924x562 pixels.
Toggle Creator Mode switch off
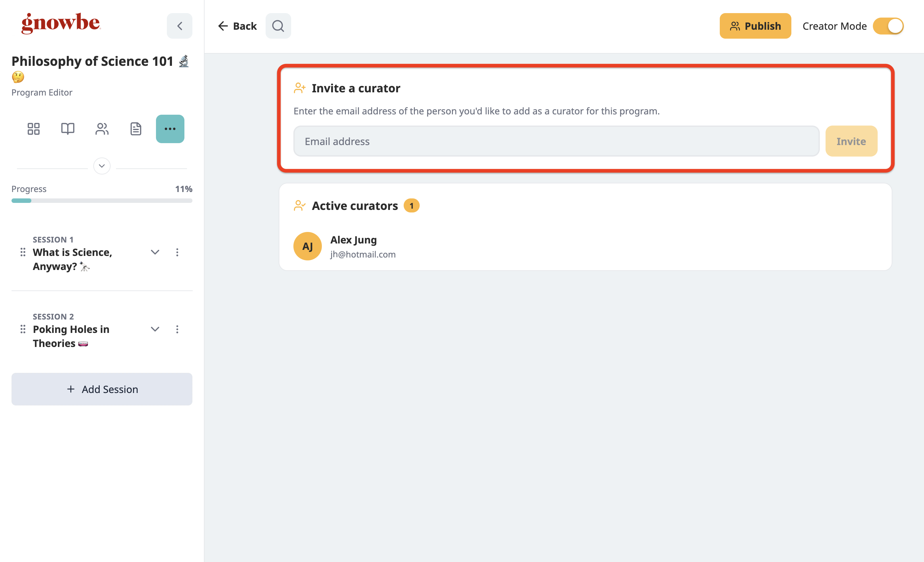[888, 26]
